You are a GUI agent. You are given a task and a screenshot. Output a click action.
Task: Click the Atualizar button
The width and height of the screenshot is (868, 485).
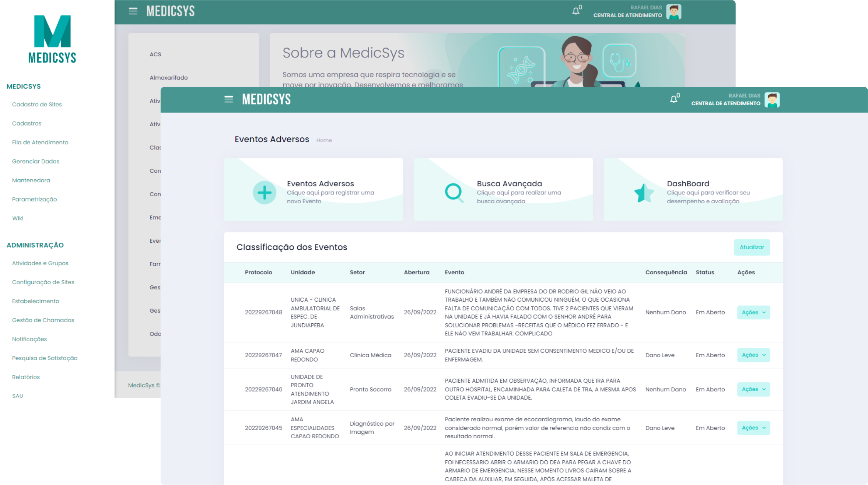coord(752,247)
